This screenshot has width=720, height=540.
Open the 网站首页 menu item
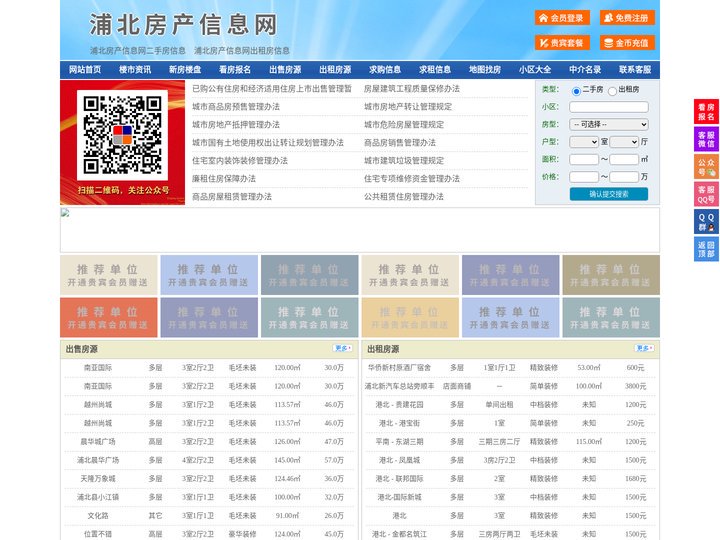coord(85,70)
